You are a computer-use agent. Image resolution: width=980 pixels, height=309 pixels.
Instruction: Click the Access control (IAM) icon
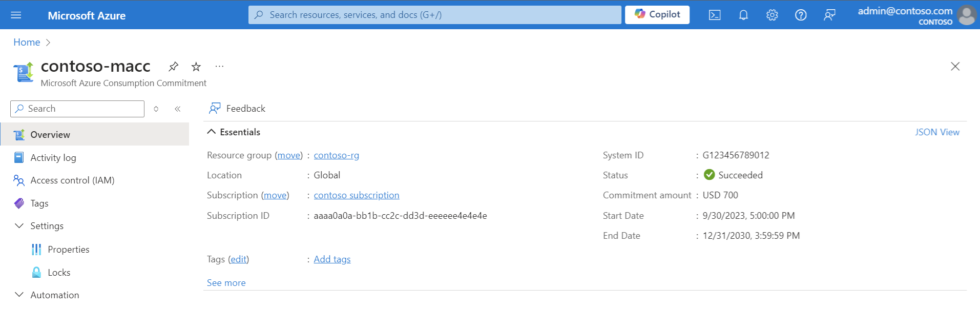(x=19, y=180)
